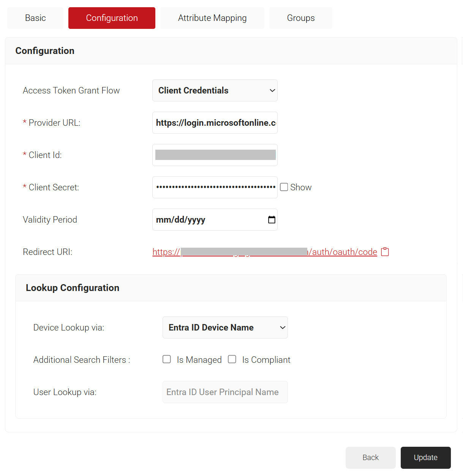Click the Validity Period date text

[x=181, y=220]
